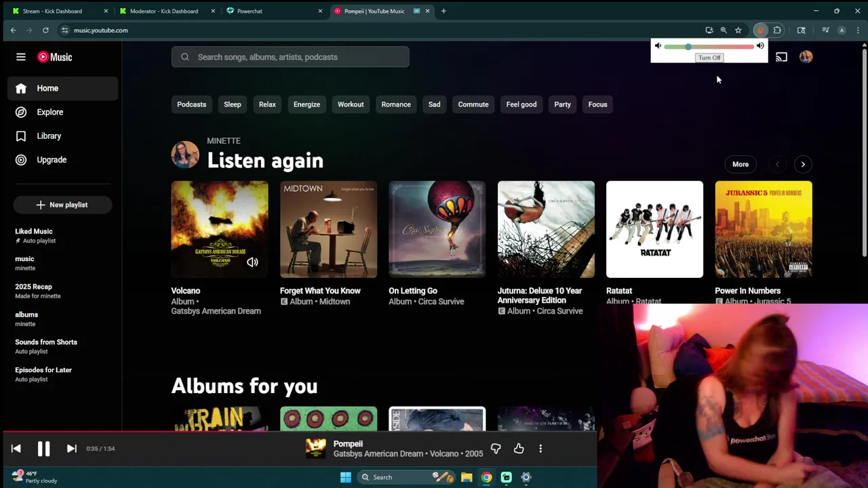Select the Romance mood chip
Image resolution: width=868 pixels, height=488 pixels.
click(396, 104)
